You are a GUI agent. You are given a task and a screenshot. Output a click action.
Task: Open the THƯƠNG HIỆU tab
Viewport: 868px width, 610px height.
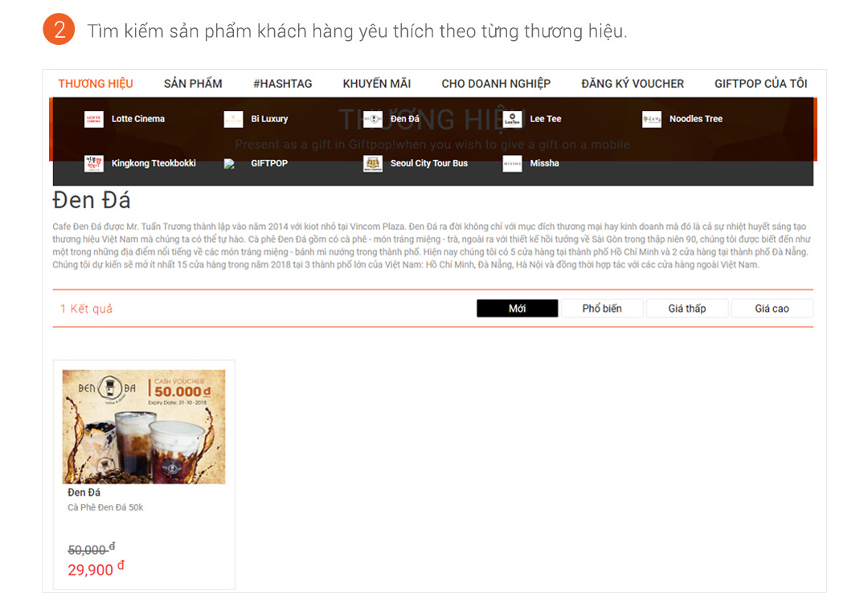pos(95,84)
